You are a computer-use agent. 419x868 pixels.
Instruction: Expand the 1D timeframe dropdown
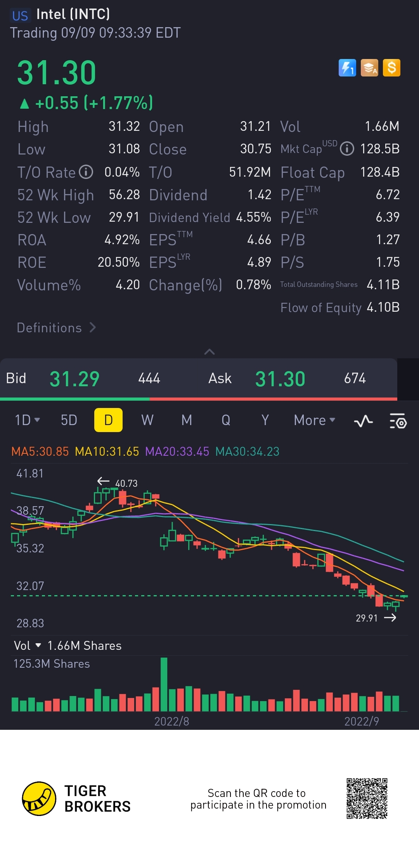click(27, 420)
